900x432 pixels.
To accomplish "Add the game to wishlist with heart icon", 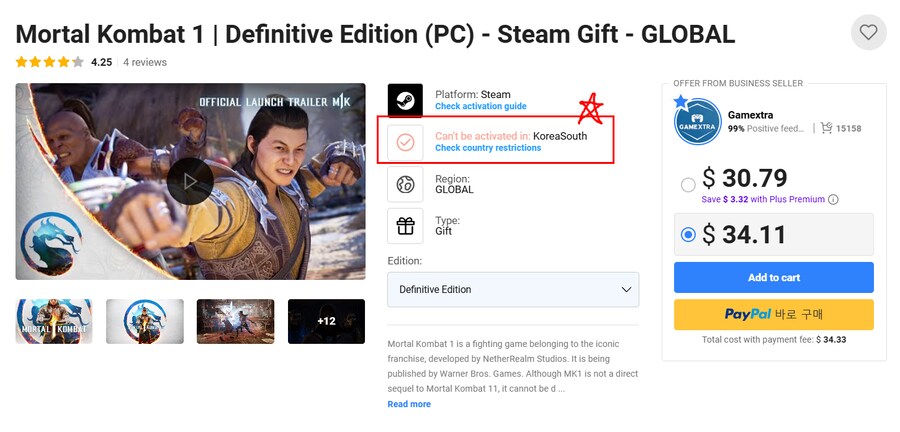I will tap(868, 32).
